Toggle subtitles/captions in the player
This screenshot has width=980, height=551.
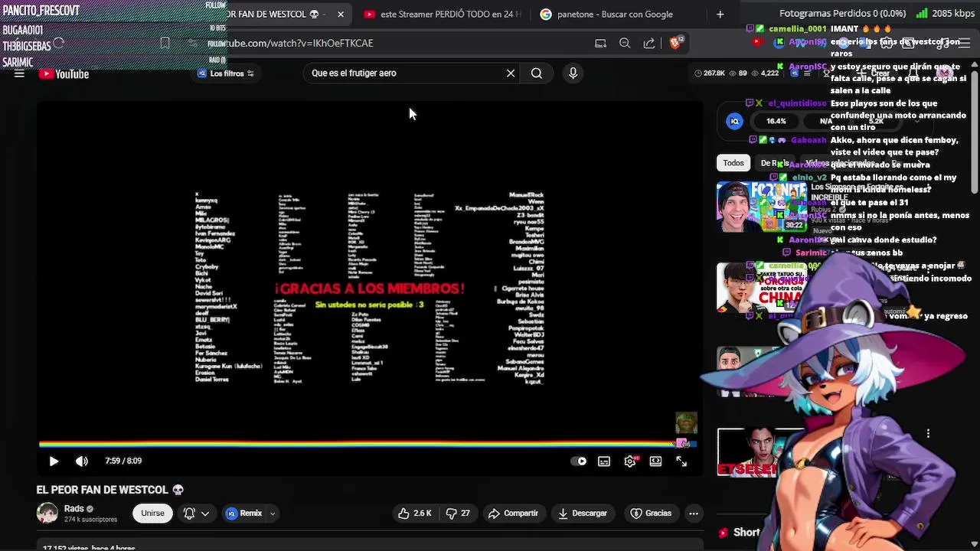click(604, 461)
